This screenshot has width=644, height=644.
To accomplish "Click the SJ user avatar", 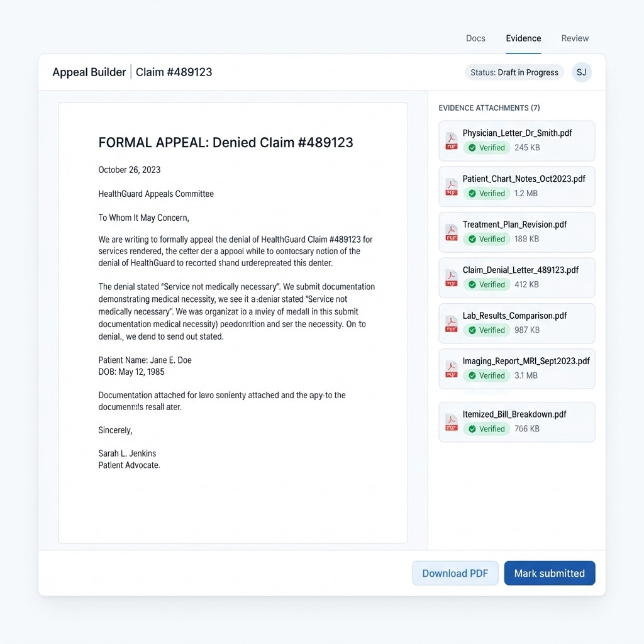I will pyautogui.click(x=581, y=72).
